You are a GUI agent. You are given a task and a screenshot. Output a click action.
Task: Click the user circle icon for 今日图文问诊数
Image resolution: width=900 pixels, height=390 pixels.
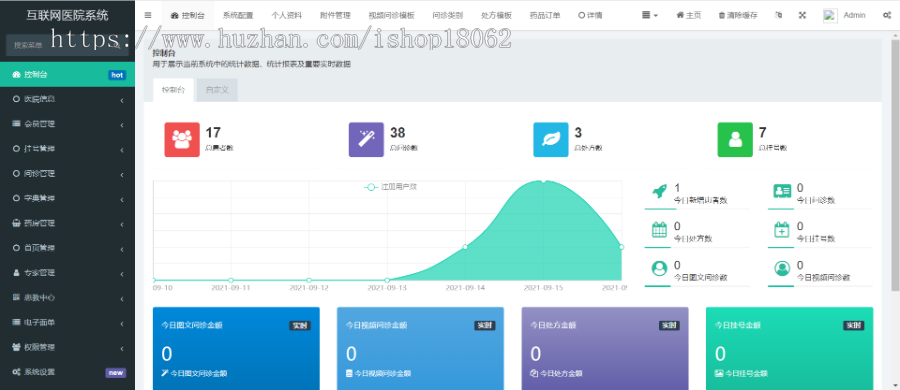(659, 268)
